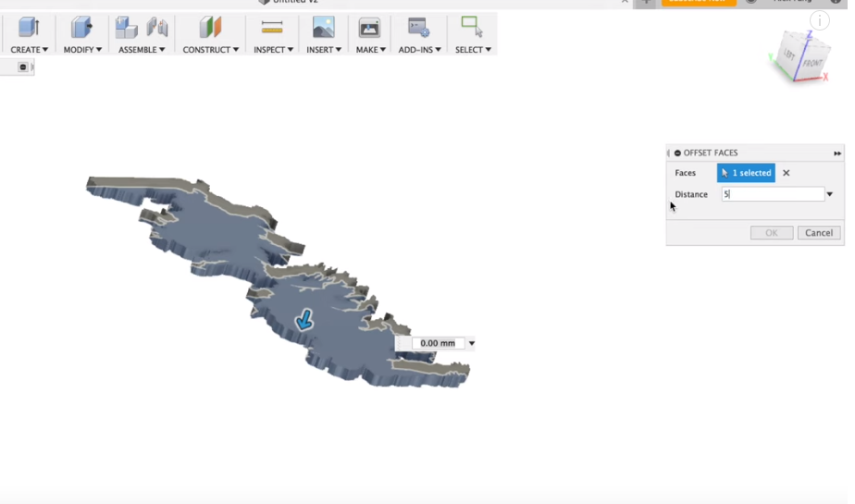Select the Measure ruler icon above INSPECT
The image size is (855, 504).
[x=271, y=27]
